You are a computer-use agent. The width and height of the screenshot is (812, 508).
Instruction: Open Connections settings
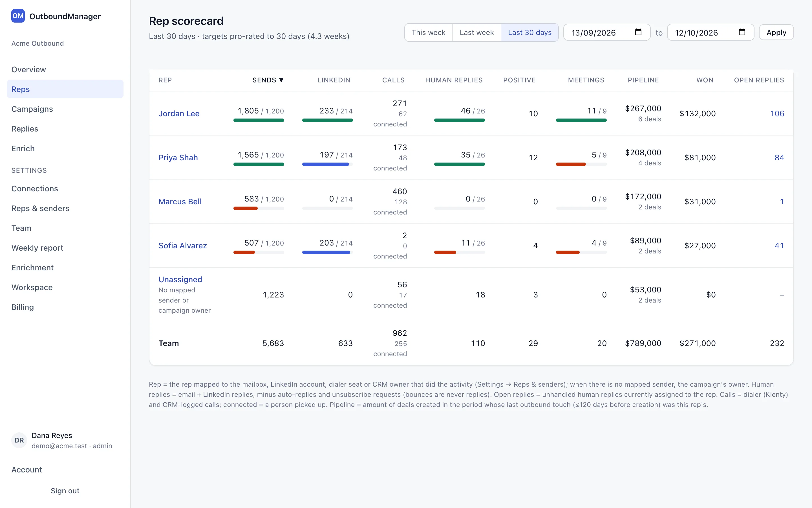click(x=65, y=189)
